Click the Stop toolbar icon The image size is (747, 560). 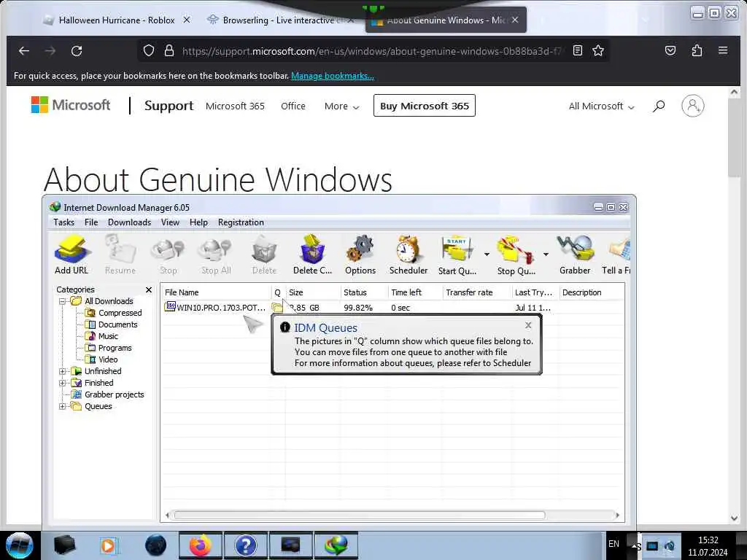(168, 254)
